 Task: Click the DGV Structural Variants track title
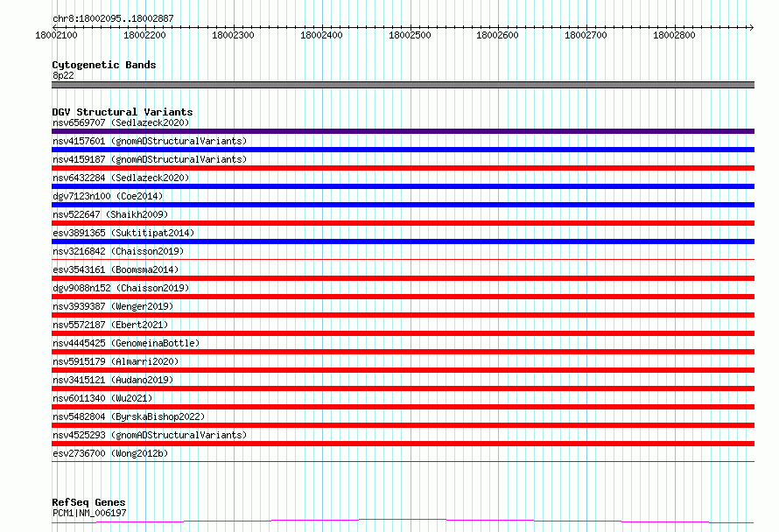(123, 112)
